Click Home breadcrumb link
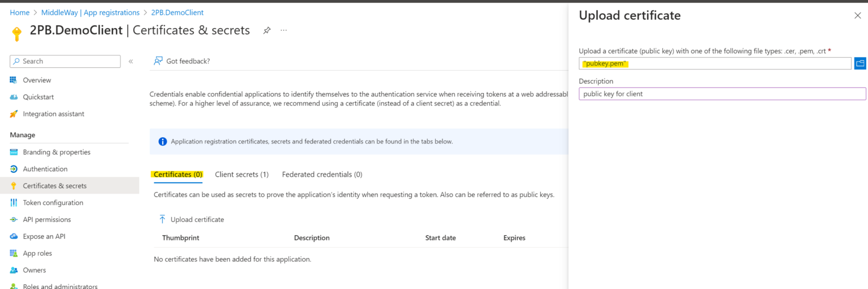The height and width of the screenshot is (289, 868). [x=19, y=12]
